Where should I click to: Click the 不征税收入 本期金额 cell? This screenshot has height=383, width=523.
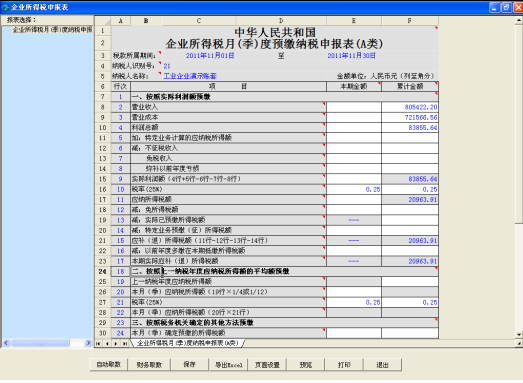(x=354, y=148)
